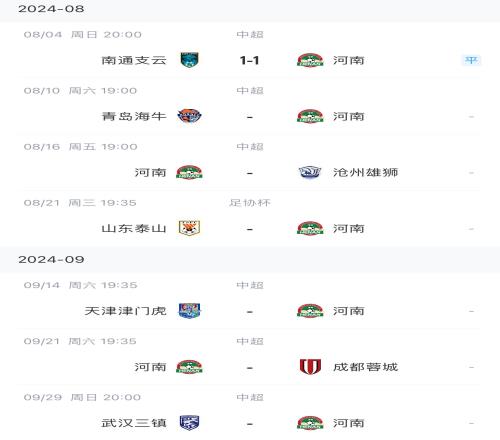Click Henan logo in the 08/16 home match

pyautogui.click(x=189, y=172)
